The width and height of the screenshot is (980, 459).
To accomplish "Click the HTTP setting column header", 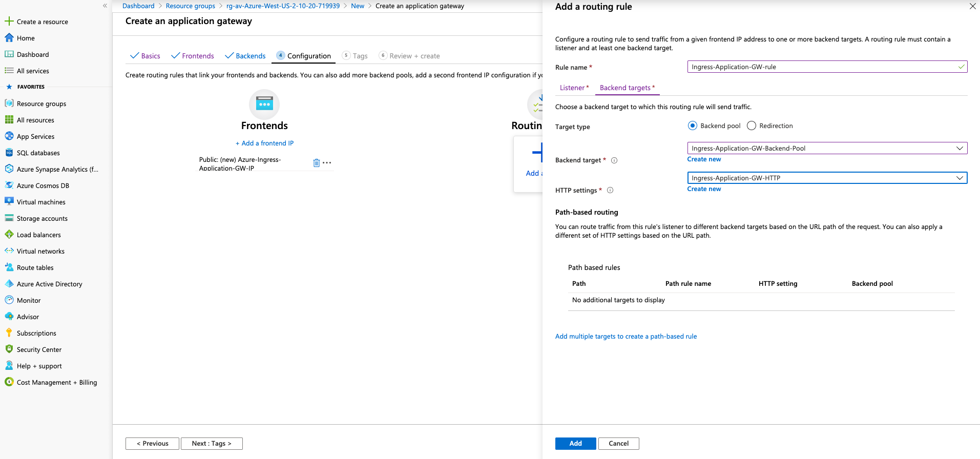I will [778, 284].
